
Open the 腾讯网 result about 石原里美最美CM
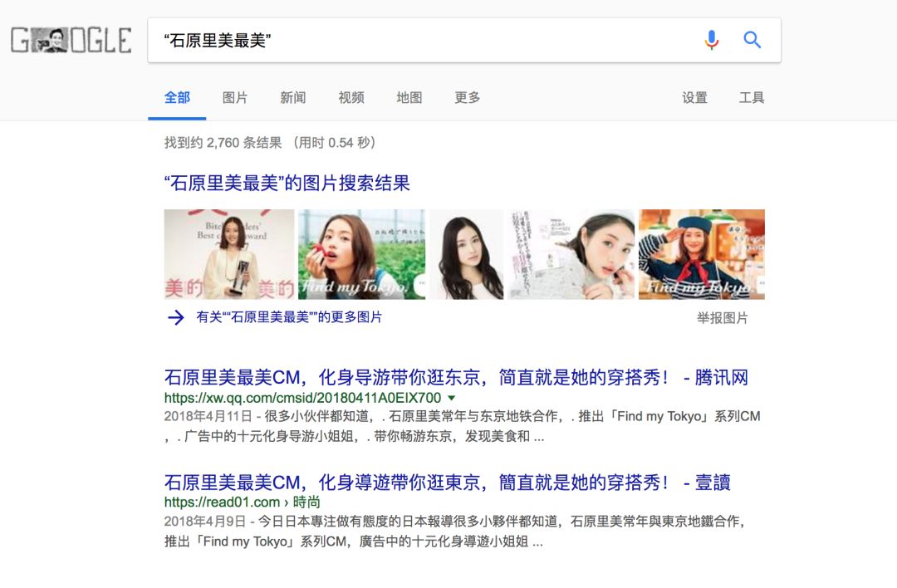456,378
